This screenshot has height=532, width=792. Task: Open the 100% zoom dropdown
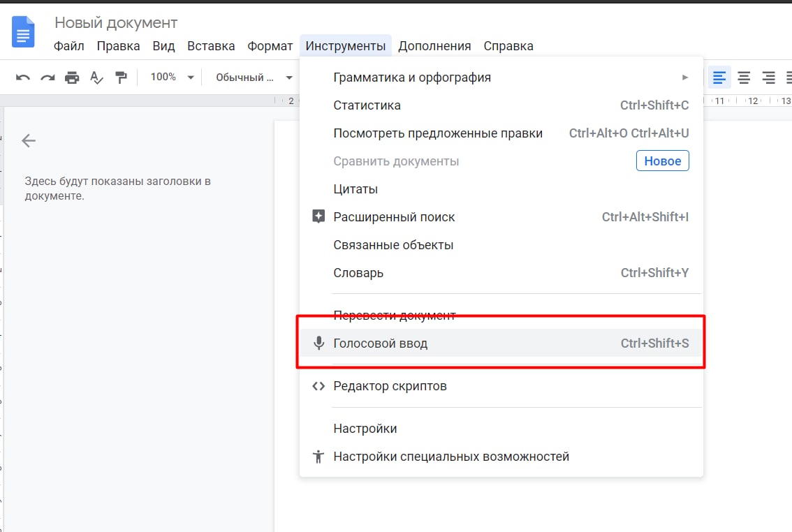click(172, 77)
